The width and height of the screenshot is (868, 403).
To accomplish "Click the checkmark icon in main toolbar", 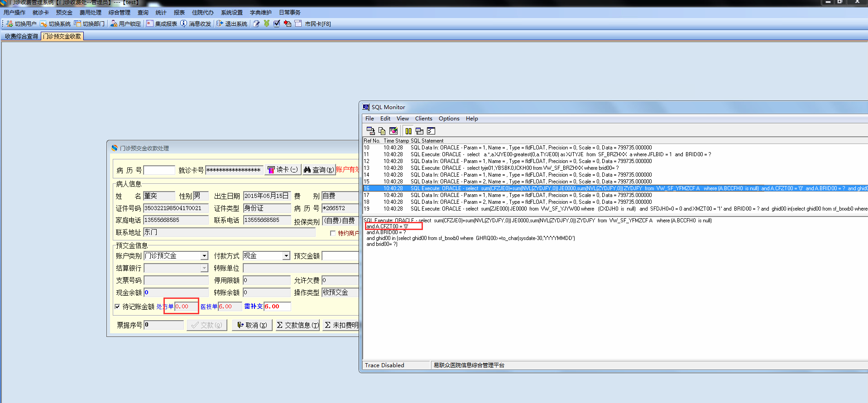I will pyautogui.click(x=277, y=24).
